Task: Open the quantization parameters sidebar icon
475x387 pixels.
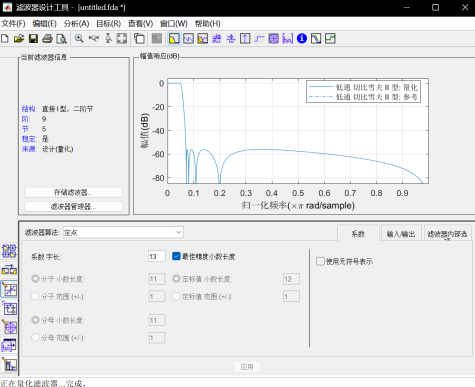Action: 9,289
